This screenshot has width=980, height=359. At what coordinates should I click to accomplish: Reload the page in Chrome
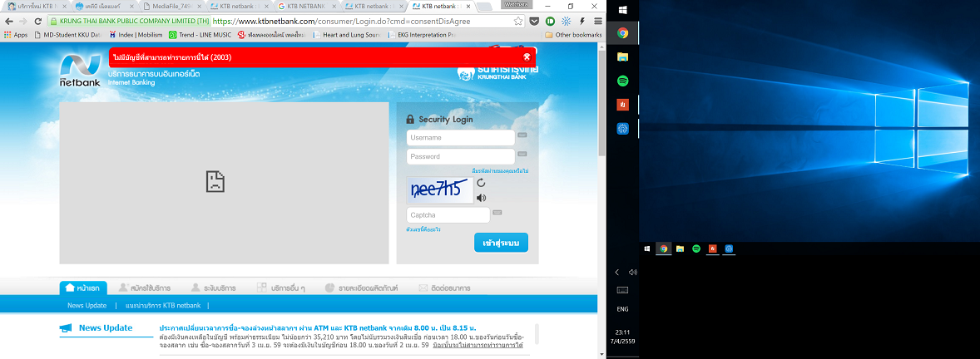tap(37, 21)
